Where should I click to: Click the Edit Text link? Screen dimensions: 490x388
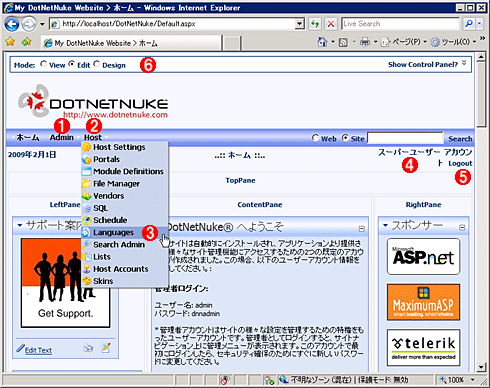click(x=38, y=350)
